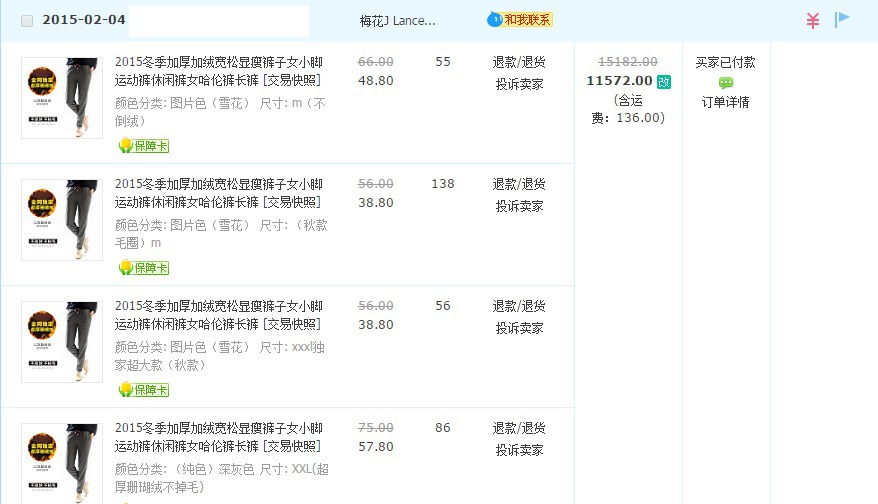Open product title link for m(不倒绒) item

tap(219, 71)
